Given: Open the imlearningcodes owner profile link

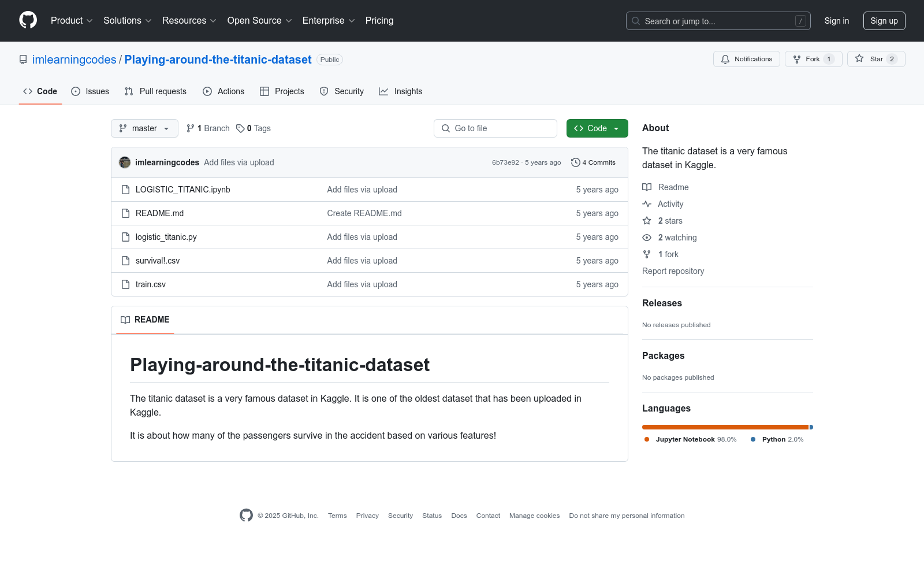Looking at the screenshot, I should pyautogui.click(x=74, y=60).
